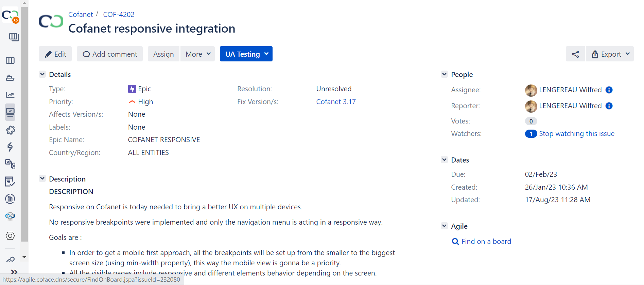This screenshot has width=644, height=285.
Task: Open the checklist pencil icon in sidebar
Action: (10, 182)
